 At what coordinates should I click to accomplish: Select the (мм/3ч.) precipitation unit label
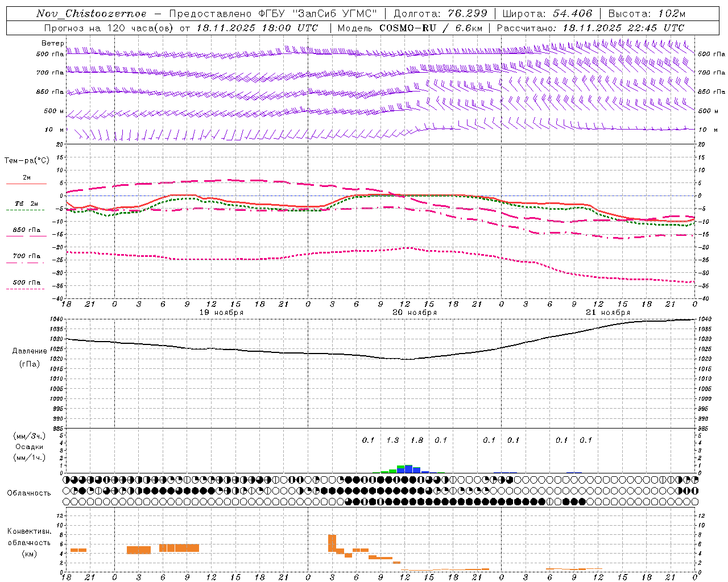pyautogui.click(x=30, y=436)
